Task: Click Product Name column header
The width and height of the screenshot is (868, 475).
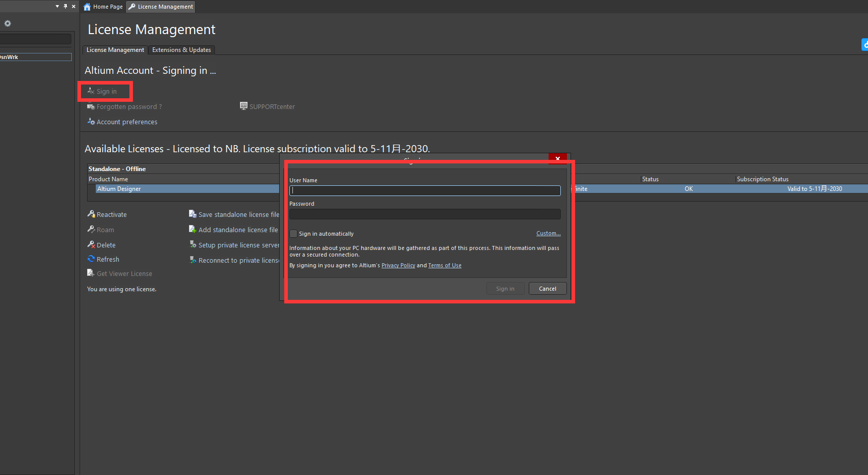Action: click(108, 179)
